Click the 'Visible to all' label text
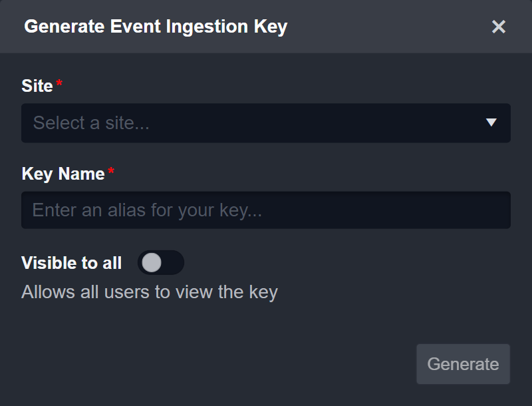 click(71, 263)
